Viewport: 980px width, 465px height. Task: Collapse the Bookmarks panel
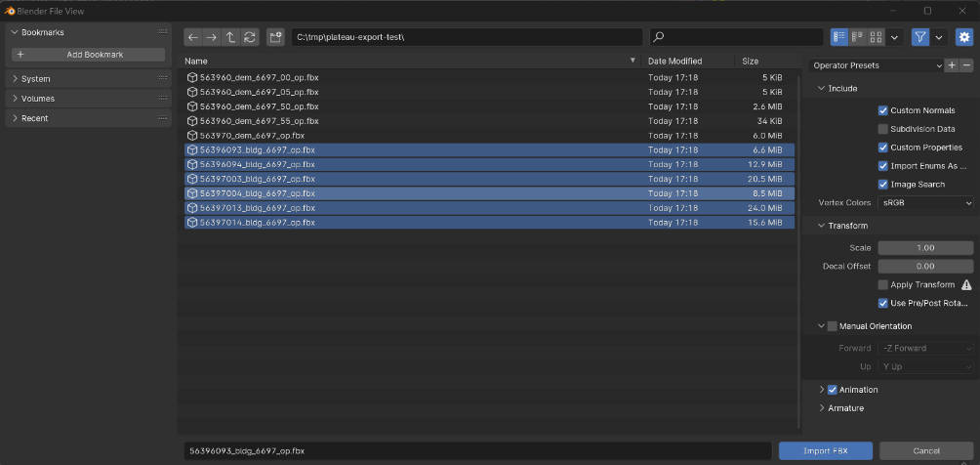point(15,32)
